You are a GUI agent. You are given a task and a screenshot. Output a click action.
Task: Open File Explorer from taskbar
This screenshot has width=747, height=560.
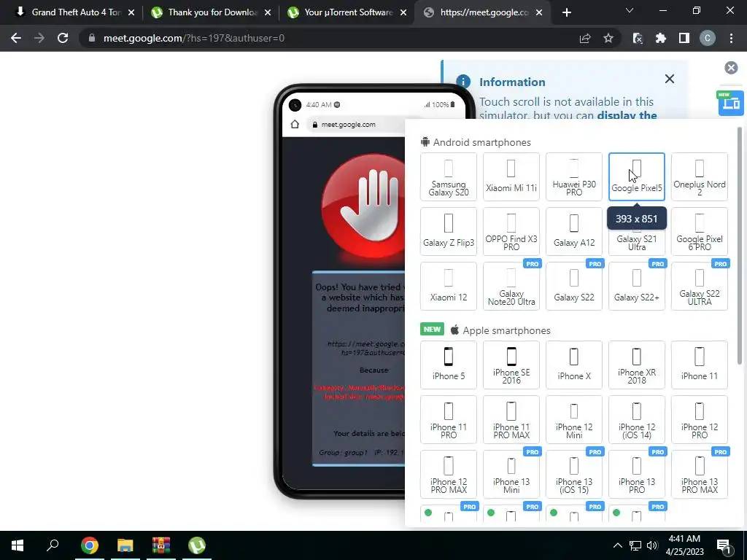coord(125,545)
